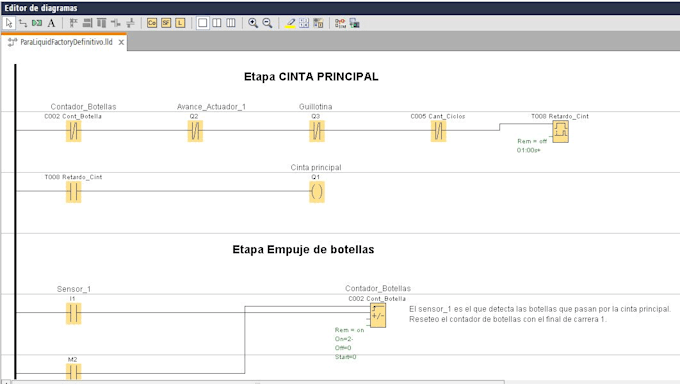The width and height of the screenshot is (680, 384).
Task: Start the online test
Action: pos(355,23)
